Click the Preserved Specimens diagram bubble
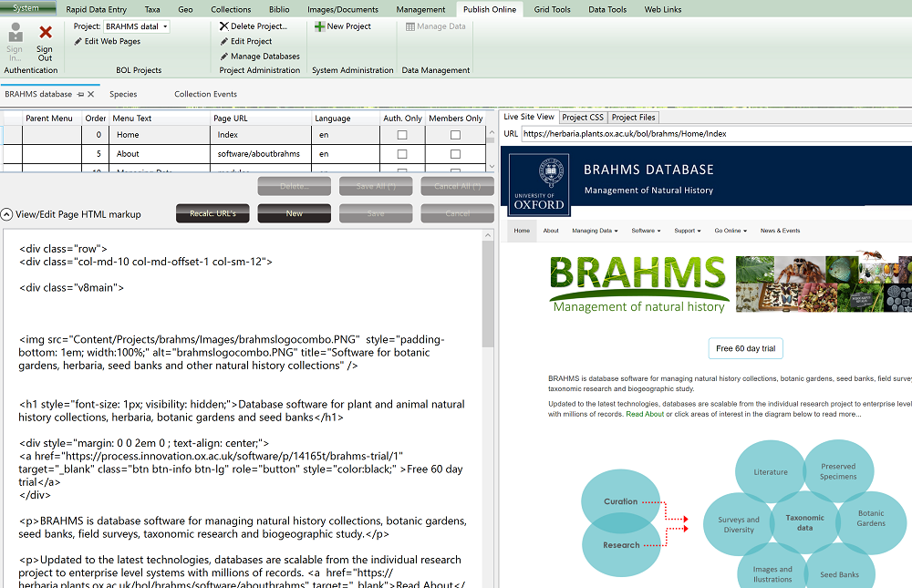Viewport: 912px width, 588px height. pyautogui.click(x=838, y=471)
